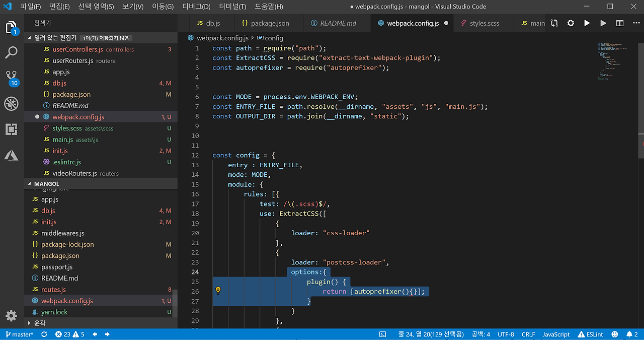Viewport: 644px width, 340px height.
Task: Click cursor position 줄 24, 열 20
Action: 432,334
